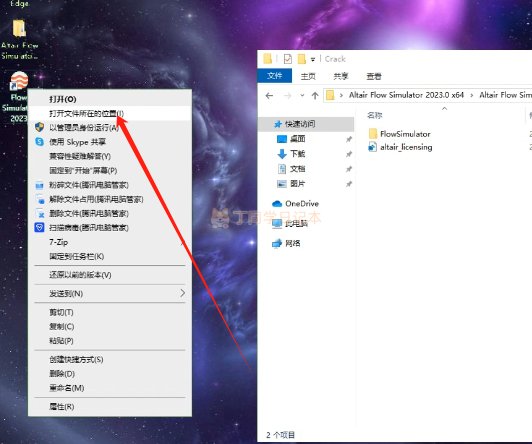Viewport: 532px width, 444px height.
Task: Click the icon beside 删除文件(腾讯电脑管家)
Action: [x=40, y=214]
